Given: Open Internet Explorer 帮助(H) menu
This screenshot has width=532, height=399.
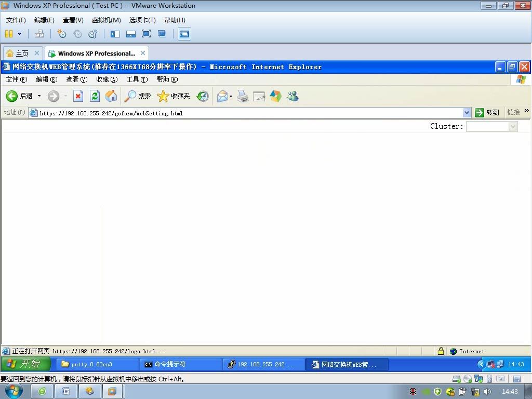Looking at the screenshot, I should point(167,79).
